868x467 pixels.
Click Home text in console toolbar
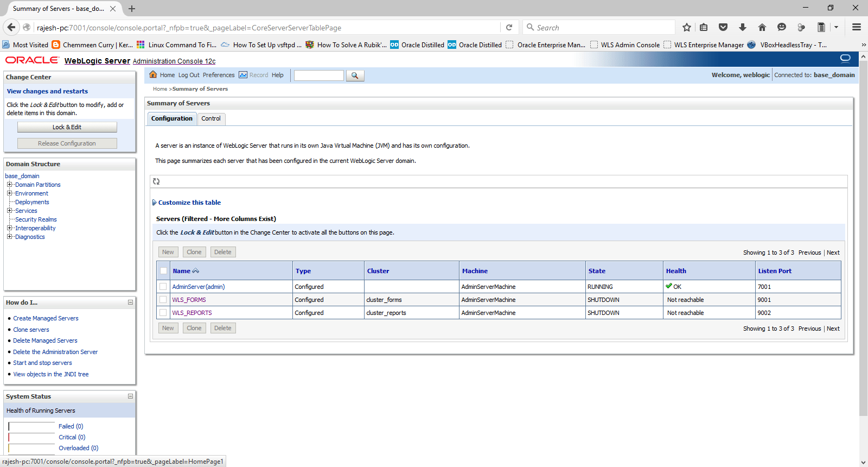(167, 75)
